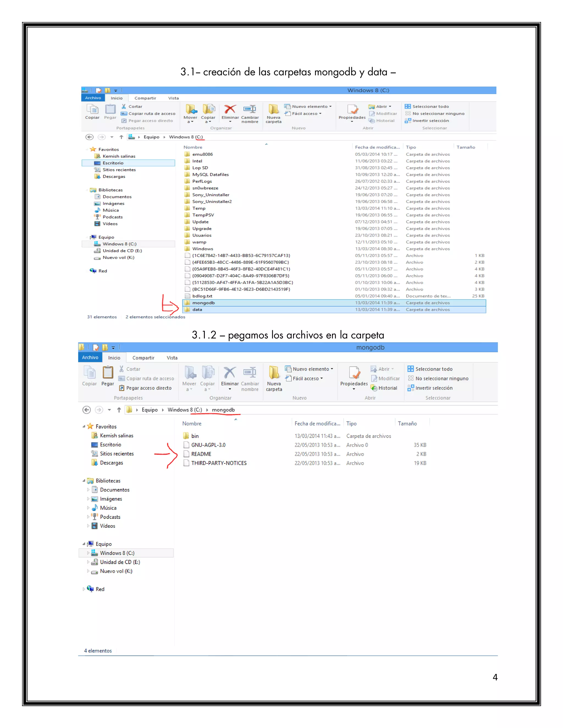Open the Archivo menu in mongodb window
This screenshot has height=728, width=563.
(x=90, y=357)
